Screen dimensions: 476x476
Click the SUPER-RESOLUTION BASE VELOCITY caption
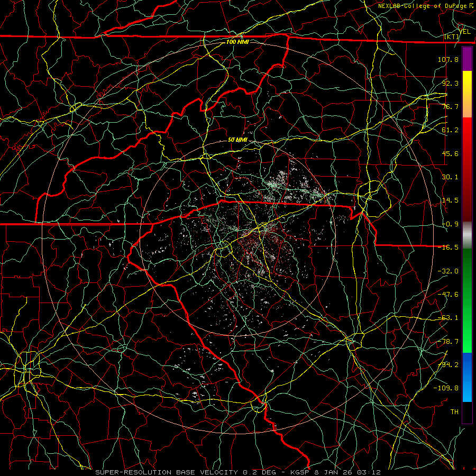pos(167,472)
